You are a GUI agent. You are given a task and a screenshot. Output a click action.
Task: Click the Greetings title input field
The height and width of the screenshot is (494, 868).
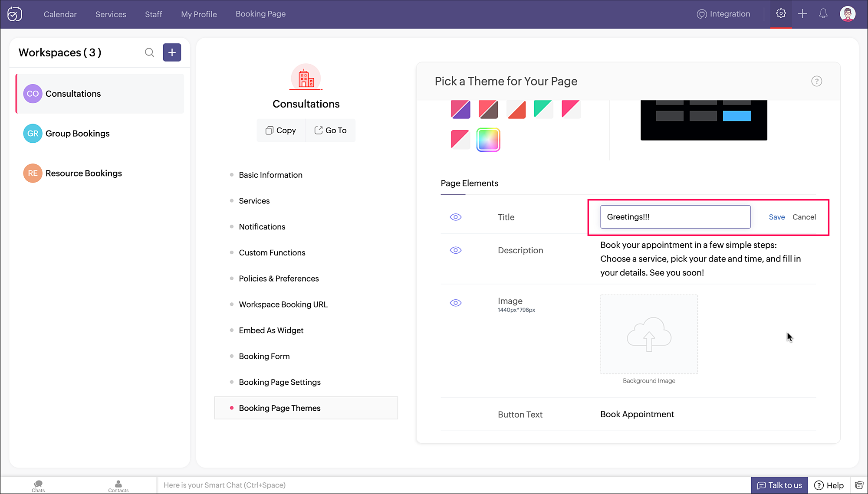675,217
